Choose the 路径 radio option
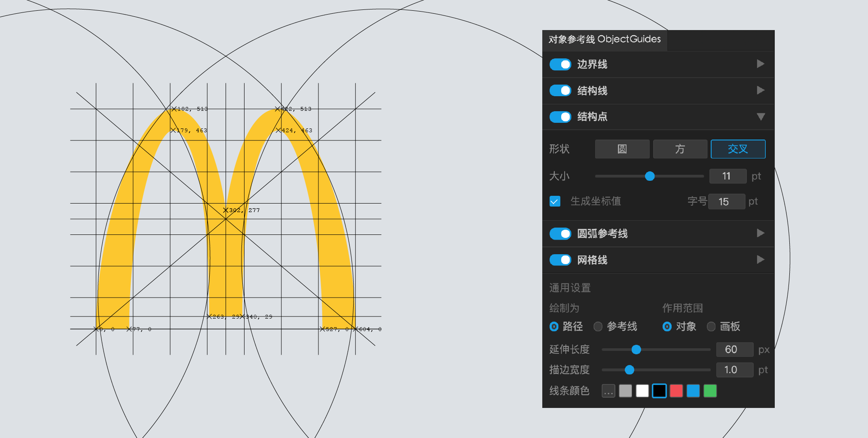 pyautogui.click(x=554, y=327)
